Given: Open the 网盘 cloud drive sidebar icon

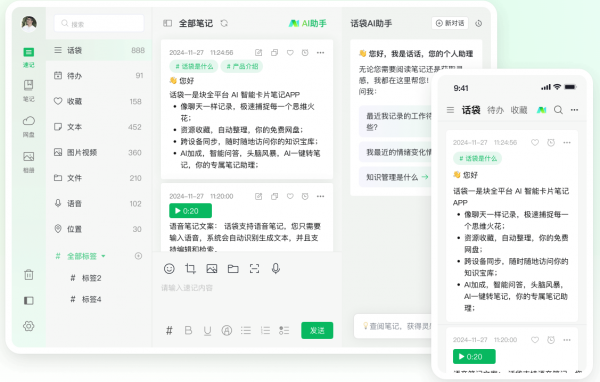Looking at the screenshot, I should pyautogui.click(x=29, y=126).
